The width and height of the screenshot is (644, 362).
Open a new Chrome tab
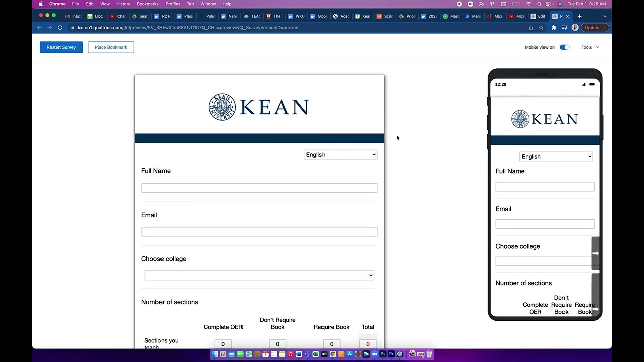pos(579,16)
